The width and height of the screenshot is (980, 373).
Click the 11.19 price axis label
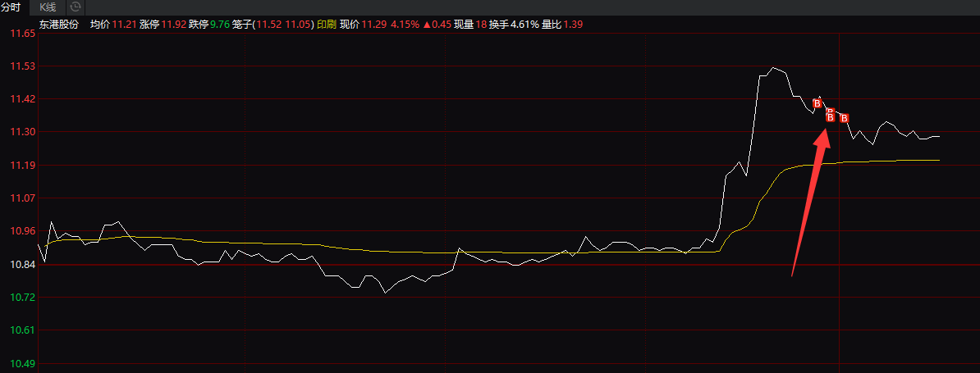pyautogui.click(x=23, y=166)
